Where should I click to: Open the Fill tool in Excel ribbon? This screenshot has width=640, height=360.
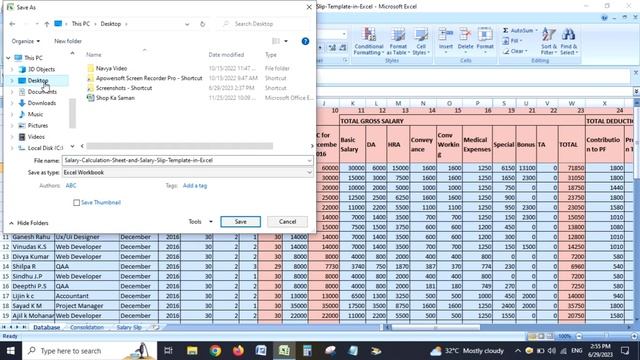click(x=513, y=41)
